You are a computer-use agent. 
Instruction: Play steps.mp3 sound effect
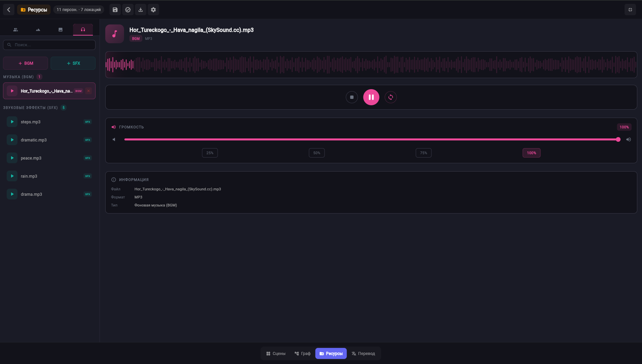coord(12,122)
